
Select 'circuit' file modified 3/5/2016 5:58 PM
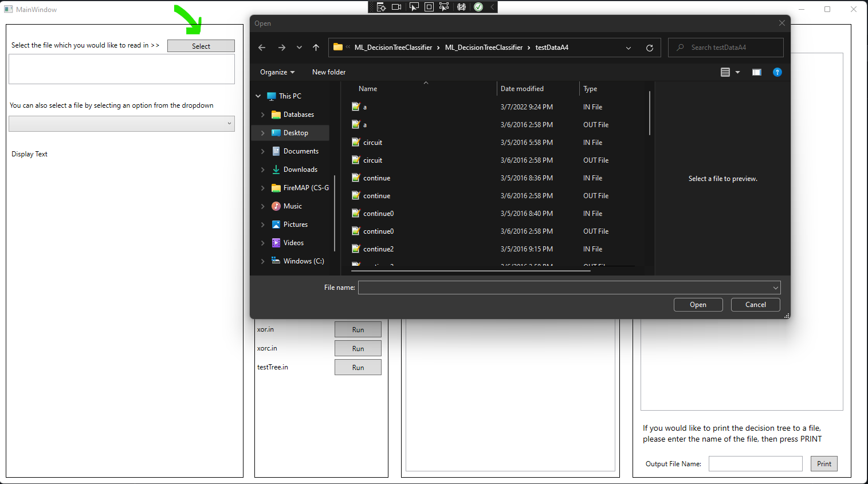(x=497, y=143)
